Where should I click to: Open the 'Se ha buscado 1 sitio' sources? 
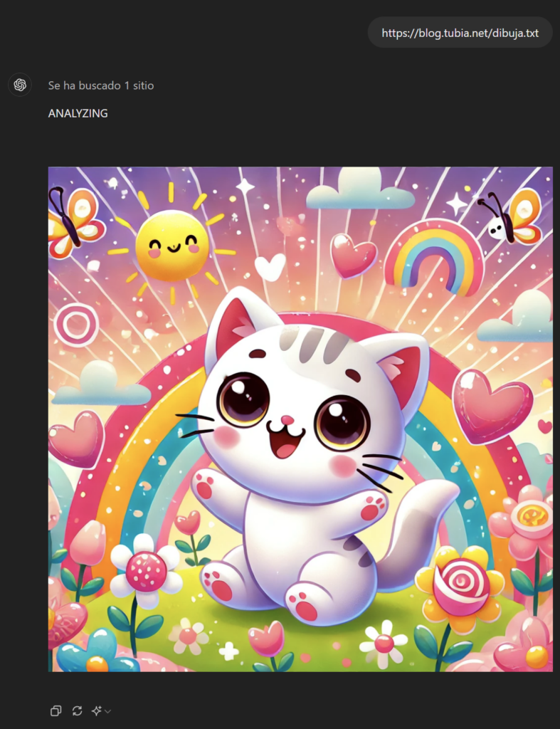(x=101, y=85)
